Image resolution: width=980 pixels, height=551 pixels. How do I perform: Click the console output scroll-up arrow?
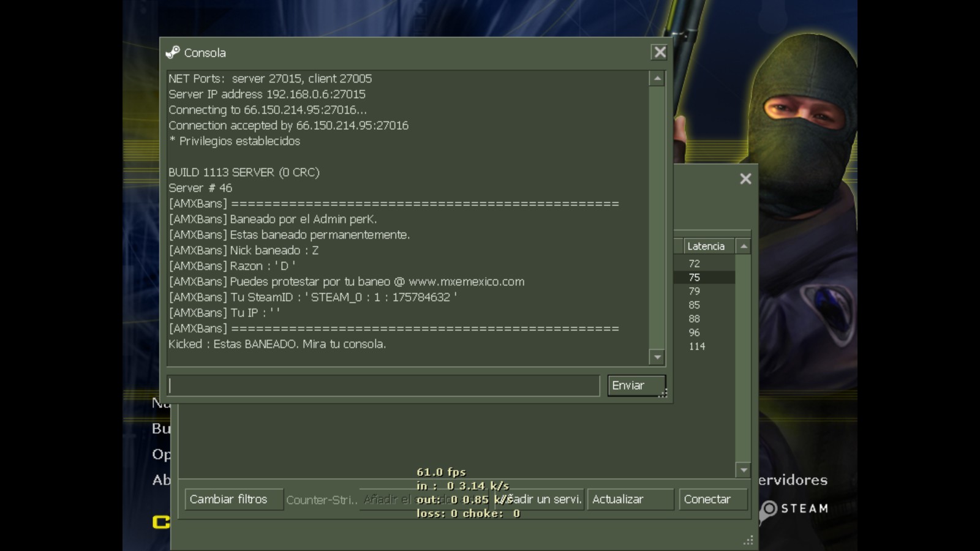pyautogui.click(x=657, y=78)
